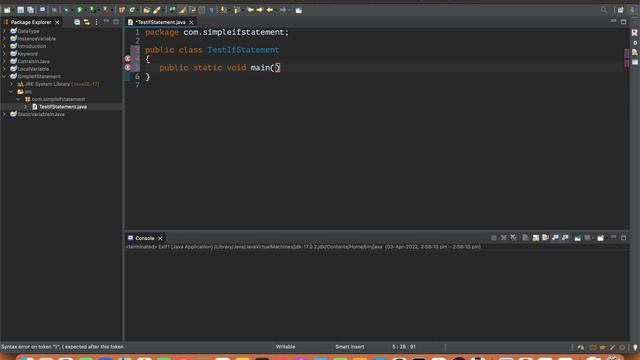Expand the DataType project

point(4,31)
